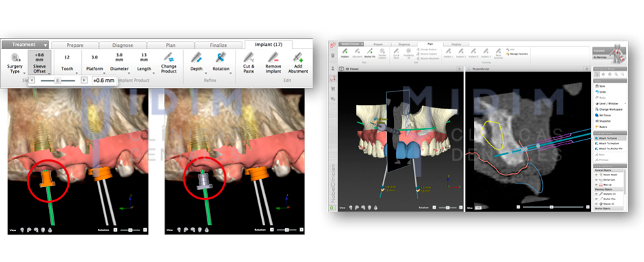
Task: Open the Treatment dropdown menu
Action: point(25,44)
